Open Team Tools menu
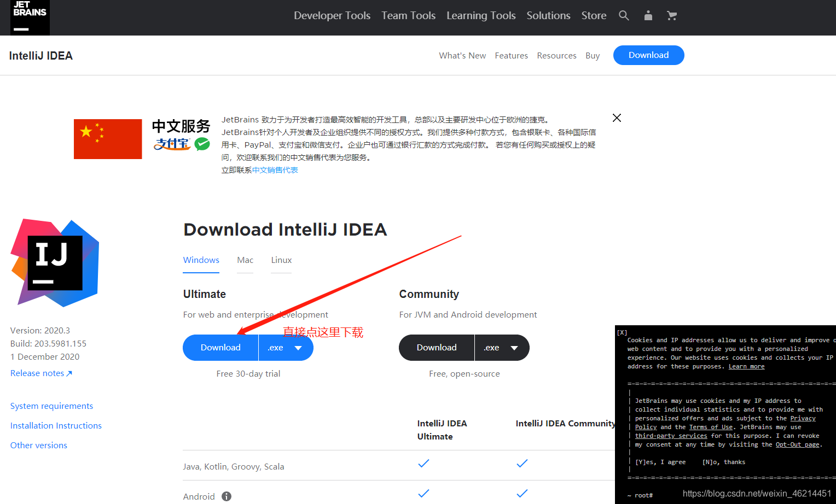Image resolution: width=836 pixels, height=504 pixels. pos(409,16)
